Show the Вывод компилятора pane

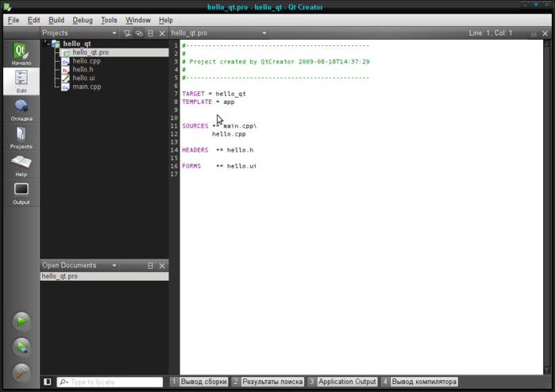[419, 382]
